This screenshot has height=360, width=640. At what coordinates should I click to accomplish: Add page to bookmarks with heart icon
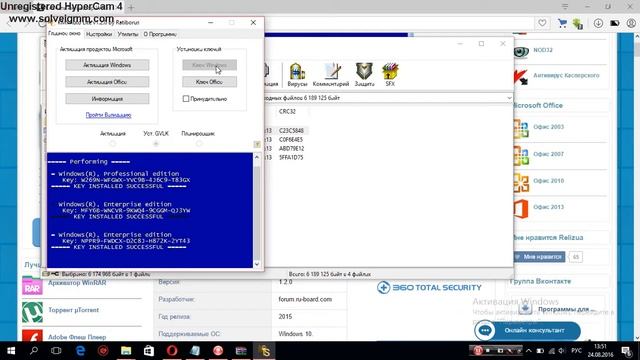542,23
